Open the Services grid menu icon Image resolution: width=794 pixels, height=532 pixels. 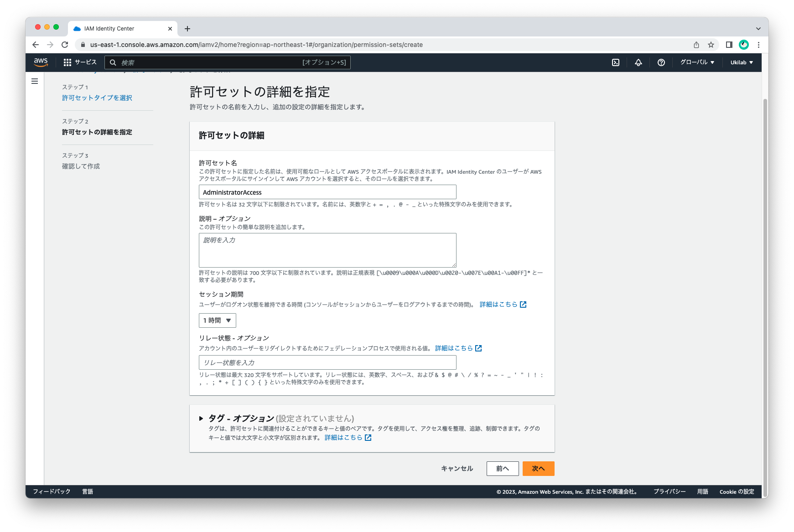coord(67,62)
